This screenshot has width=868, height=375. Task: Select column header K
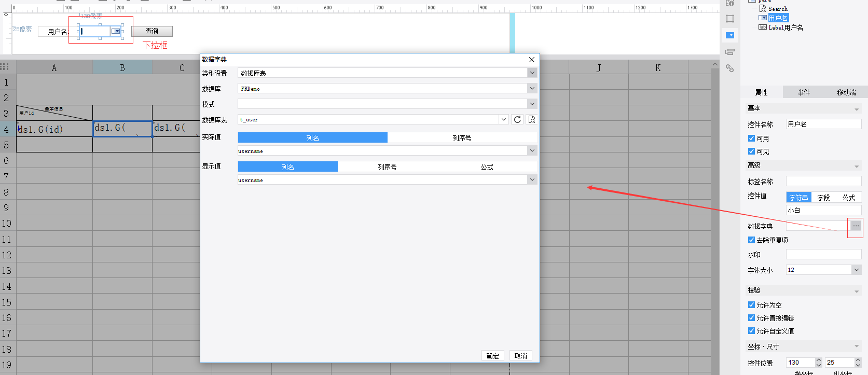pyautogui.click(x=658, y=67)
